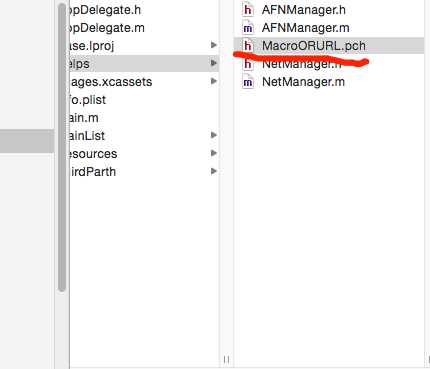
Task: Expand the Base.lproj folder arrow
Action: pos(214,45)
